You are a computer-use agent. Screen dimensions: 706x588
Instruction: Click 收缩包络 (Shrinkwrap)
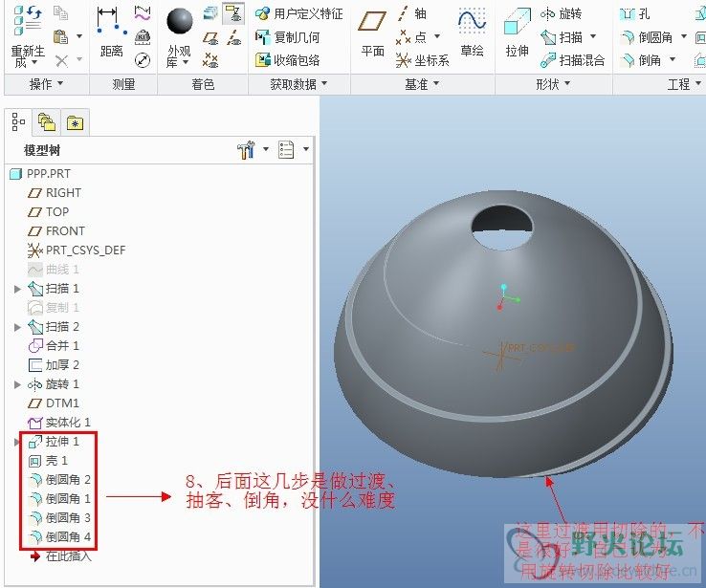pos(287,60)
